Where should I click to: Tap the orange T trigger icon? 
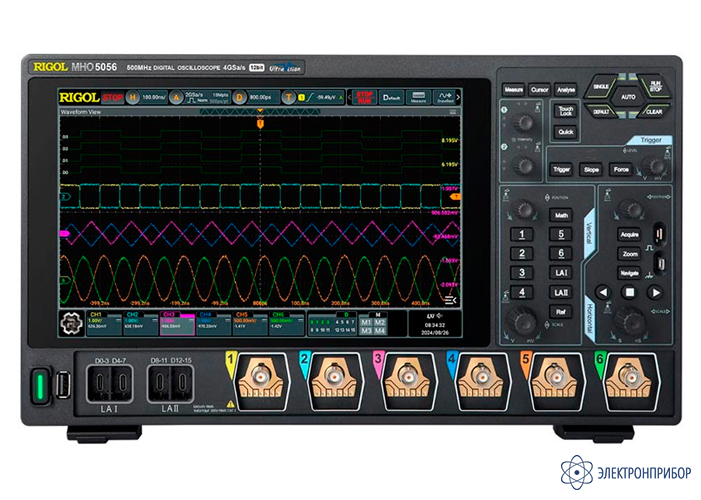click(289, 97)
